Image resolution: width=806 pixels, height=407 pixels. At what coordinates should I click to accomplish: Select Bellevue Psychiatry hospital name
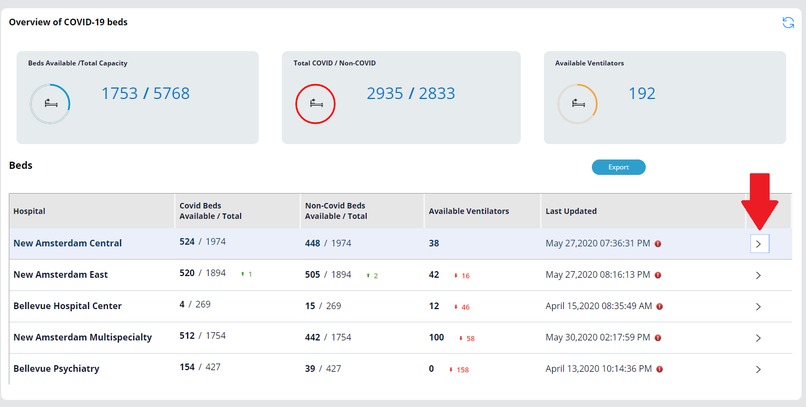point(57,368)
